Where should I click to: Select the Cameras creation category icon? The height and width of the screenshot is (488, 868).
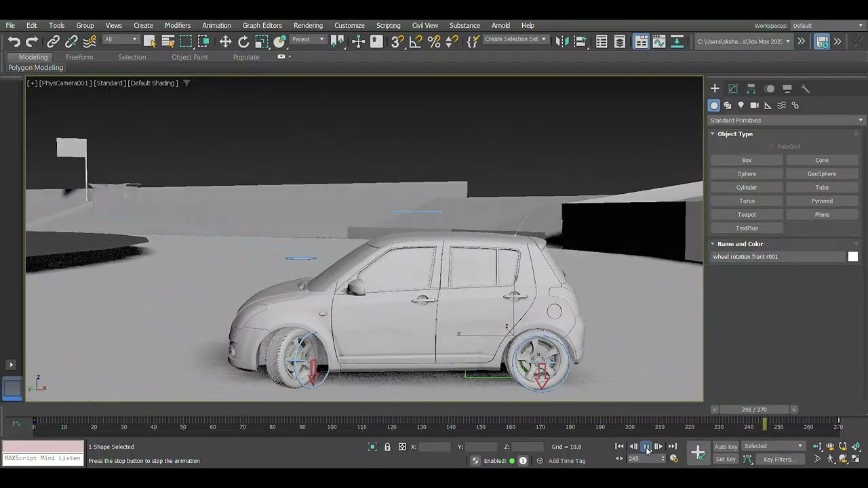tap(754, 105)
